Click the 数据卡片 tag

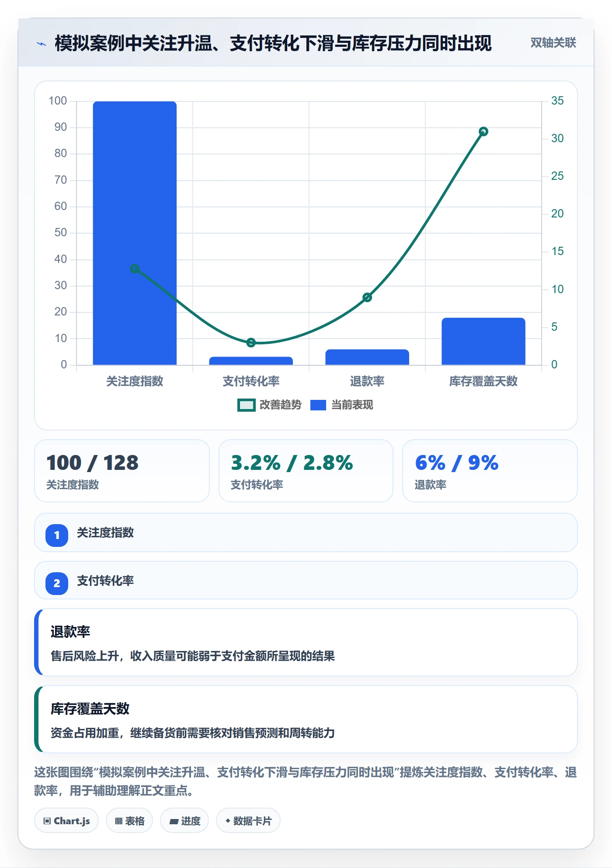click(248, 821)
